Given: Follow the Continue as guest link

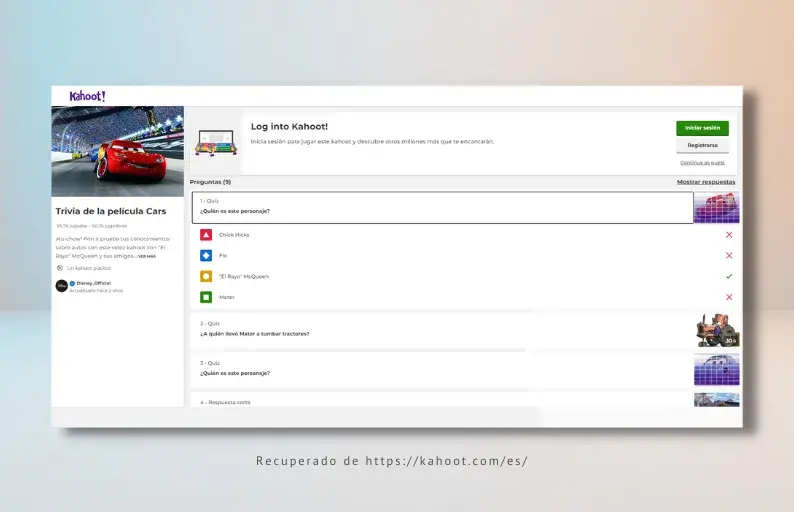Looking at the screenshot, I should (702, 162).
